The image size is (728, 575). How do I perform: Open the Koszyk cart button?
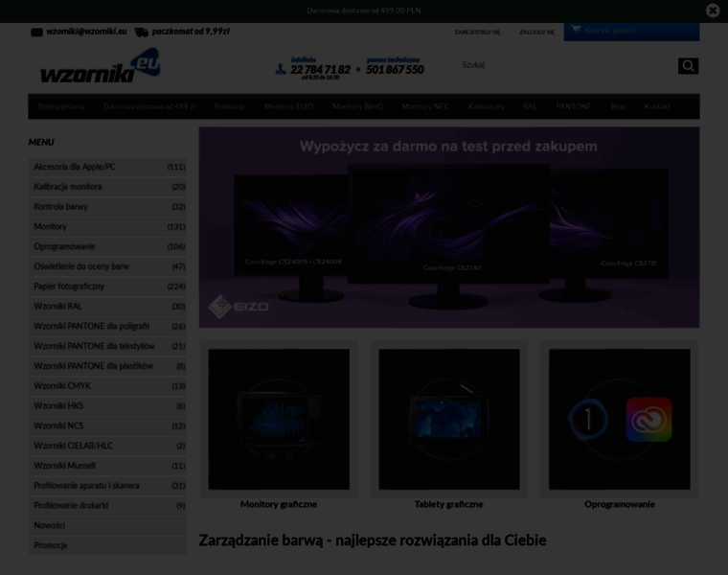click(x=631, y=31)
